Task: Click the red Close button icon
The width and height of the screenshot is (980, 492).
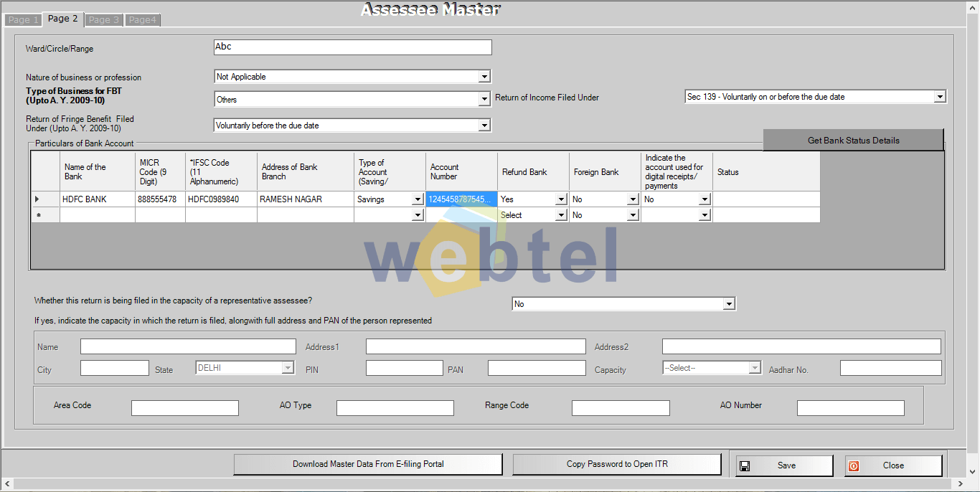Action: tap(854, 465)
